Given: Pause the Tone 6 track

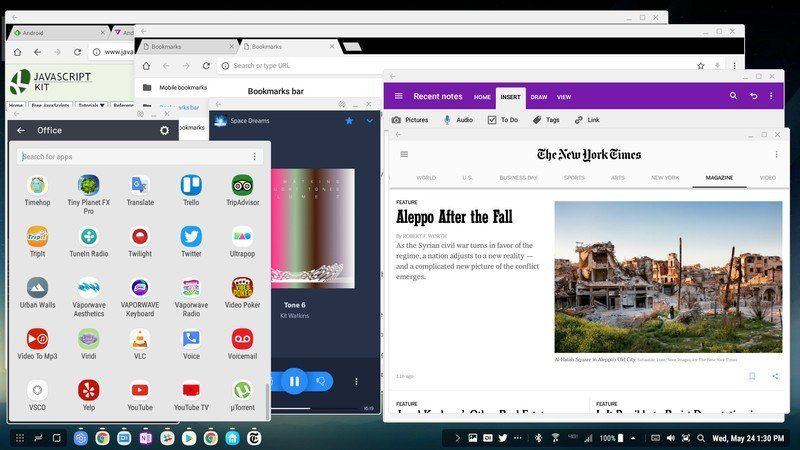Looking at the screenshot, I should 294,381.
